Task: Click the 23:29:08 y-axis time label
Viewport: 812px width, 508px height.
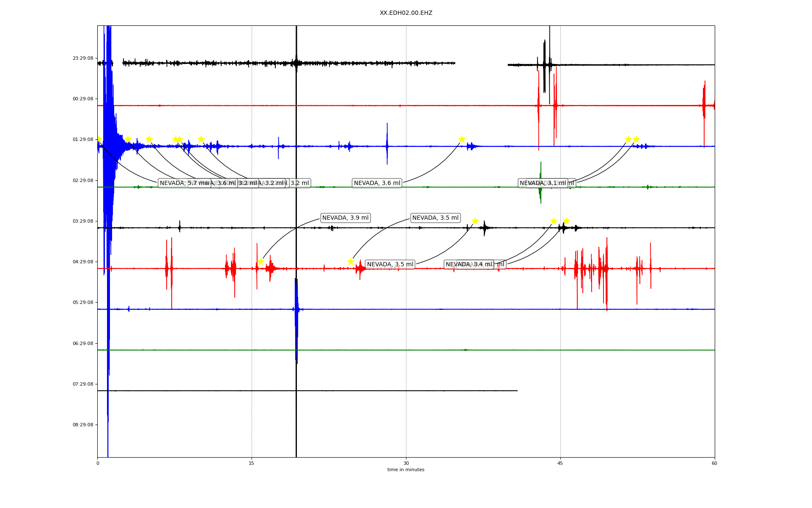Action: coord(83,58)
